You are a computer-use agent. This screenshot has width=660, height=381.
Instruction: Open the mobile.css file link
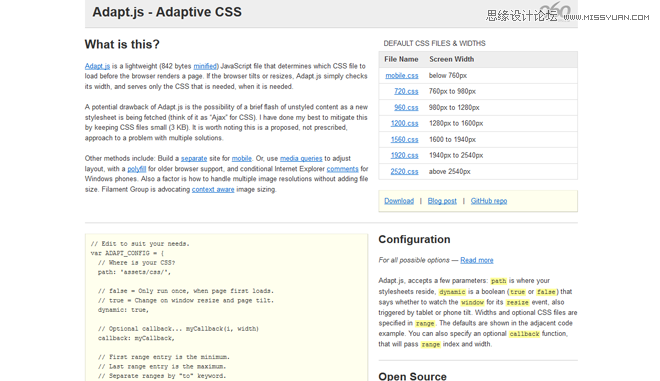click(402, 75)
